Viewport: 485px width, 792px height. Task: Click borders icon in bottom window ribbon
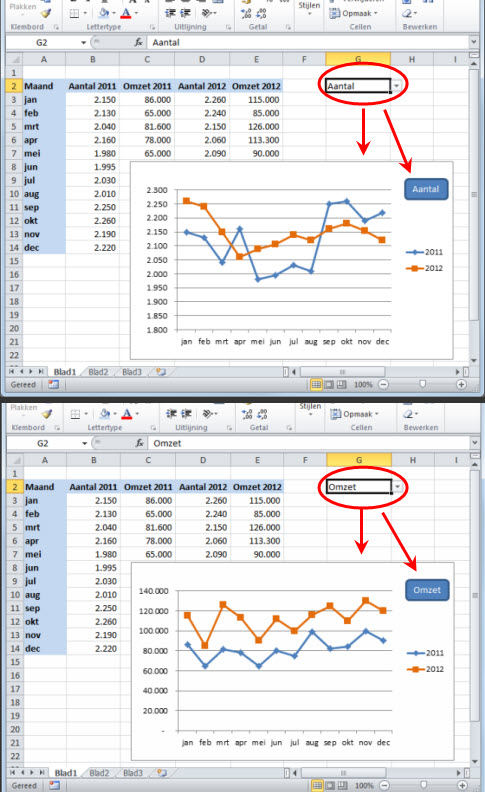(76, 414)
